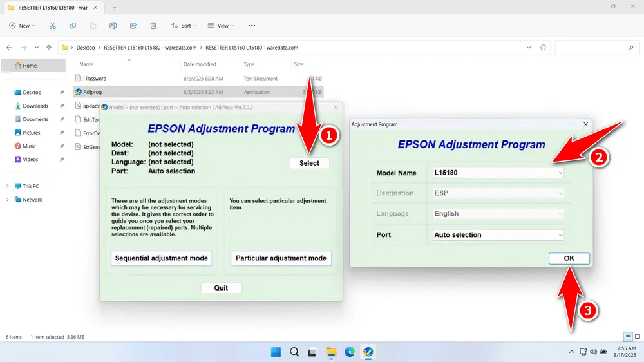Delete the selected file
This screenshot has height=362, width=644.
(x=153, y=26)
